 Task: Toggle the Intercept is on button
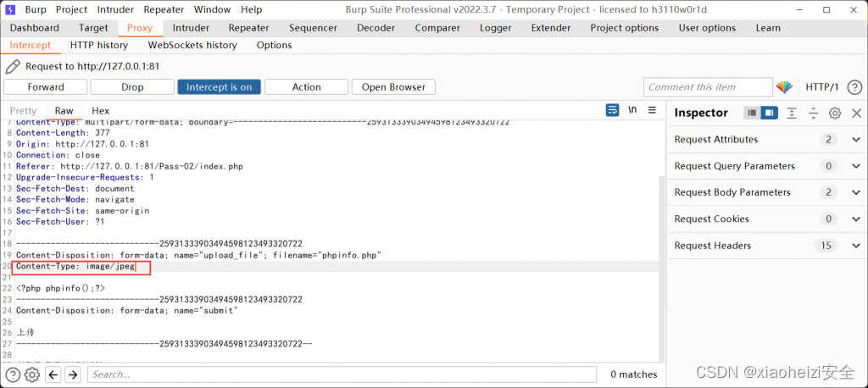(220, 87)
